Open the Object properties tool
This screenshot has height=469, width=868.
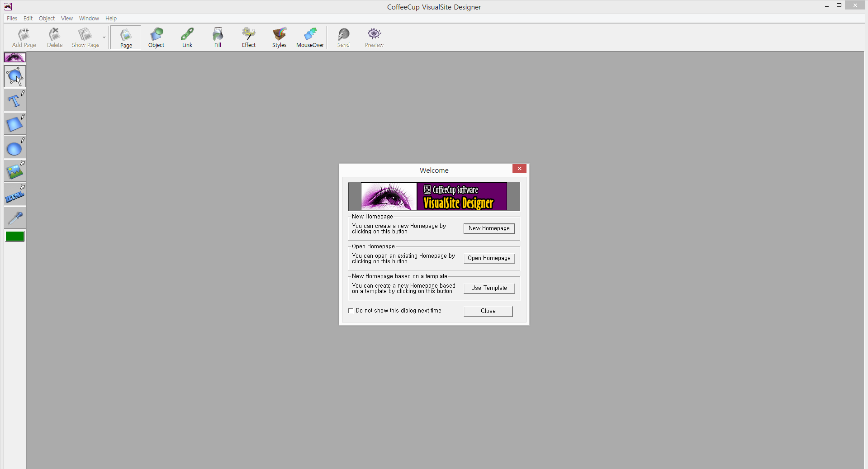point(157,38)
